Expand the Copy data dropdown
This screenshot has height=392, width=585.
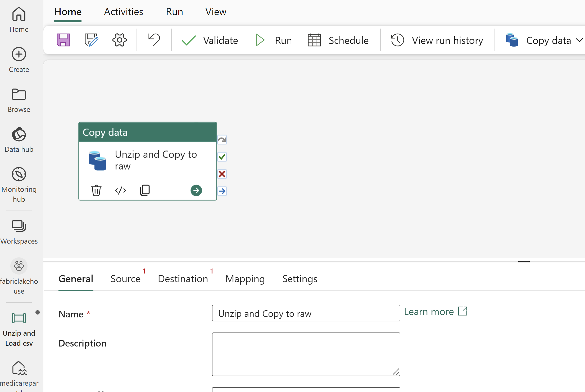[579, 40]
